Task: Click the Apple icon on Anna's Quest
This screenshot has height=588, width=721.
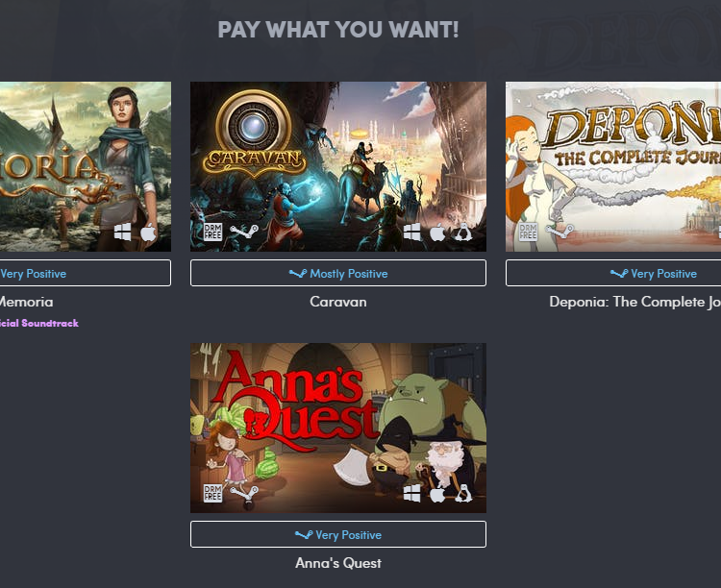Action: click(437, 494)
